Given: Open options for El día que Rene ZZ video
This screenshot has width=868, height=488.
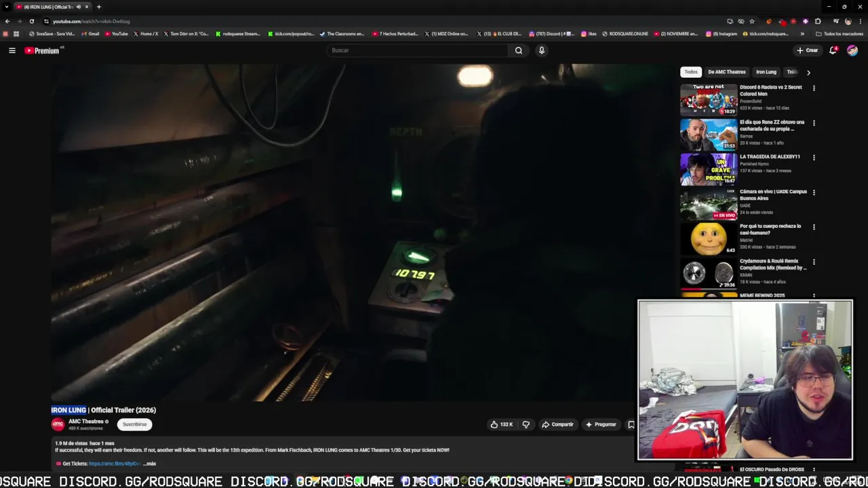Looking at the screenshot, I should point(814,123).
